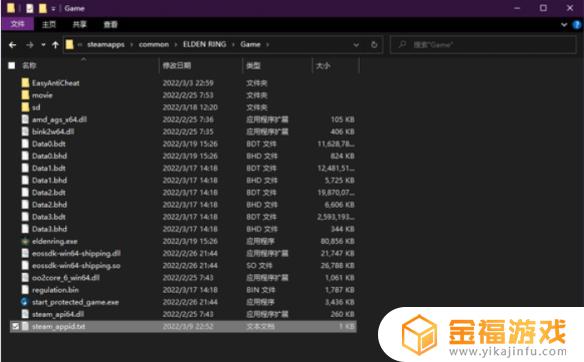584x362 pixels.
Task: Click the sd folder icon
Action: [x=25, y=107]
